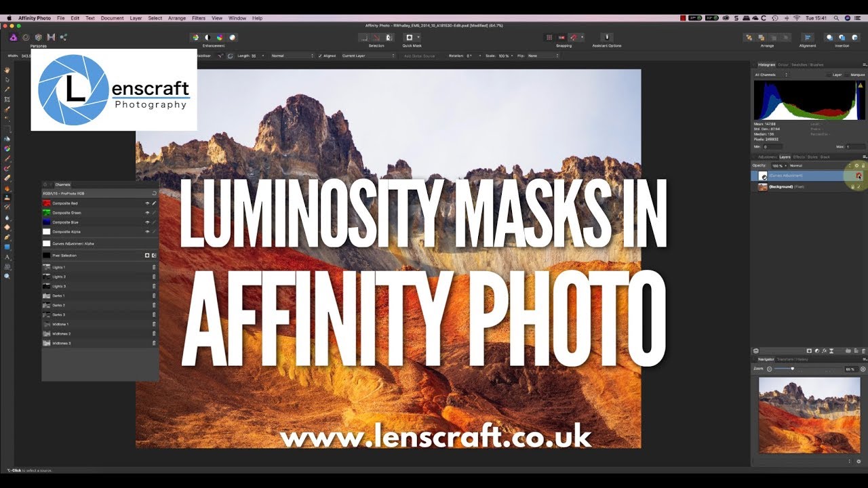Viewport: 868px width, 488px height.
Task: Click the macOS Wi-Fi menu bar icon
Action: [x=796, y=18]
